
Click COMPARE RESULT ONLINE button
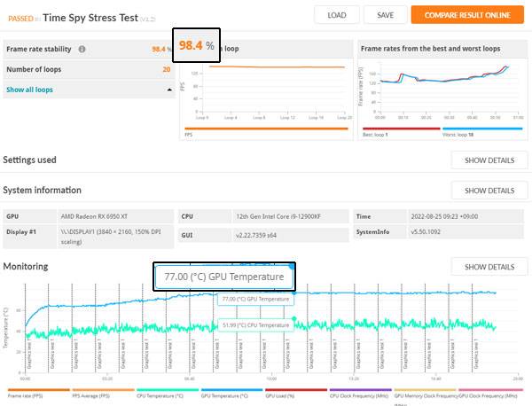(467, 15)
